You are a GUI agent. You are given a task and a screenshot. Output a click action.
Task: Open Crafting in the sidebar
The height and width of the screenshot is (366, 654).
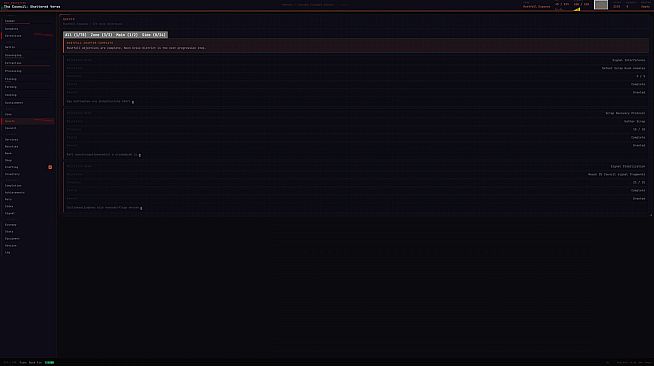(x=11, y=167)
